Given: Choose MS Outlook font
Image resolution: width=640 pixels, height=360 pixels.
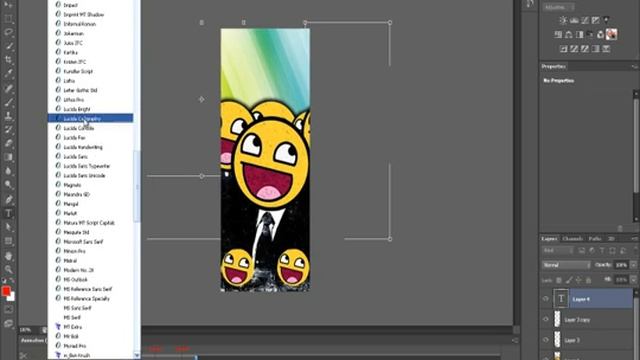Looking at the screenshot, I should 90,280.
